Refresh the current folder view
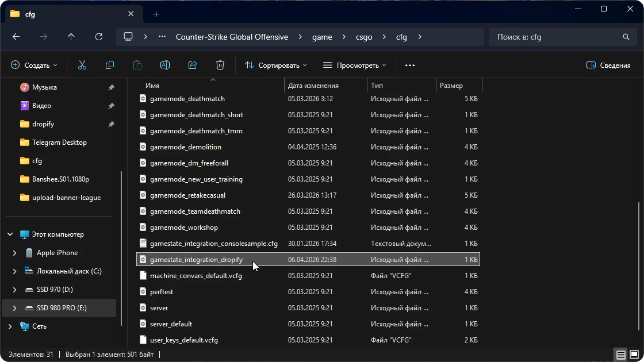 [99, 37]
